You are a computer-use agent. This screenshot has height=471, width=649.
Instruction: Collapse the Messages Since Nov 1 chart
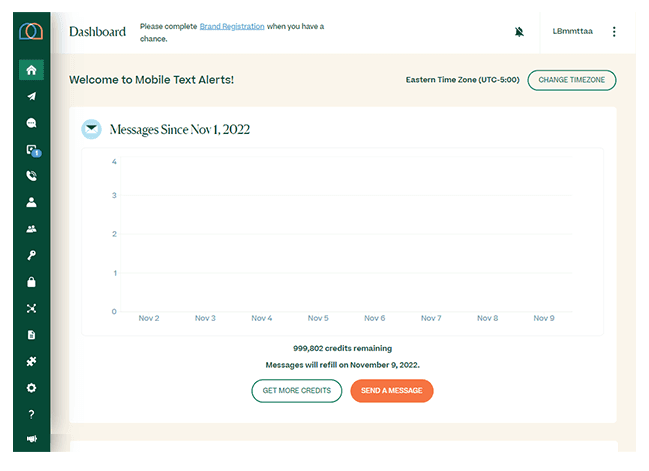pyautogui.click(x=91, y=129)
